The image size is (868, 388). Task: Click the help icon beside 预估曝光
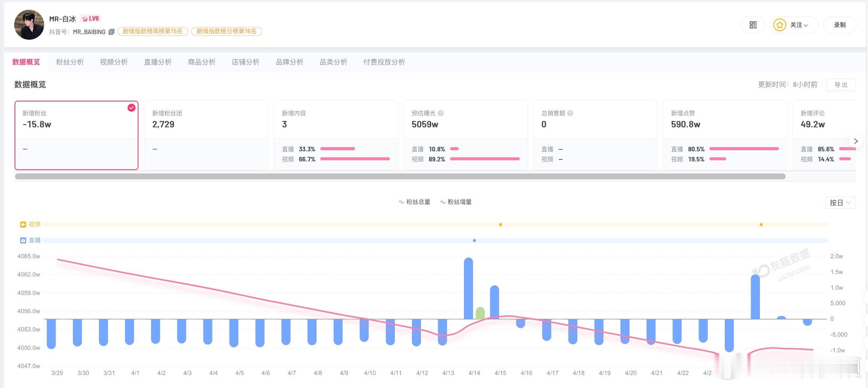pos(441,113)
